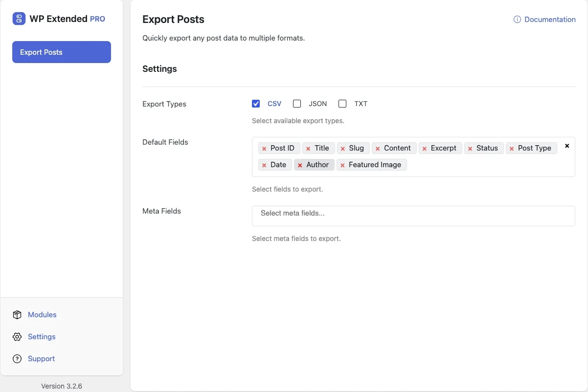Remove the Excerpt field tag

[x=425, y=149]
